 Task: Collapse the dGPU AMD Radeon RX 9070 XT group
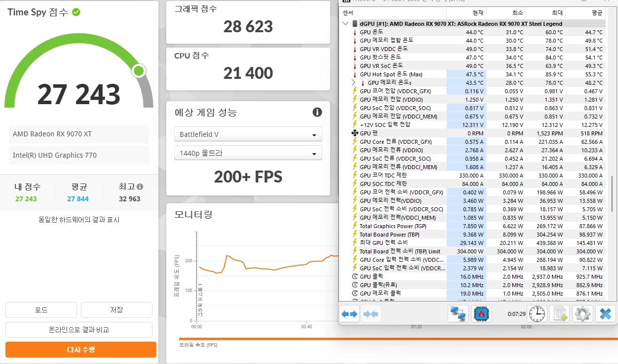pyautogui.click(x=345, y=23)
